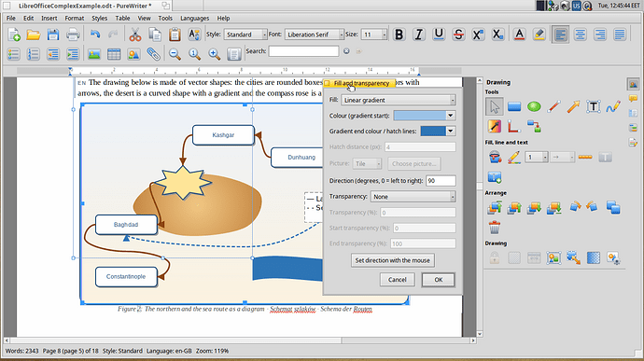Toggle Superscript formatting
The image size is (644, 361).
(478, 35)
